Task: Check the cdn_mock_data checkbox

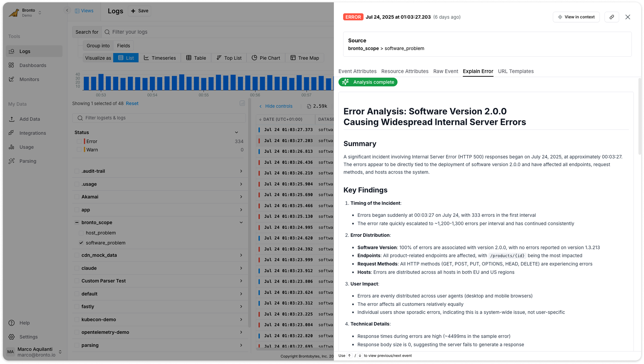Action: [x=77, y=255]
